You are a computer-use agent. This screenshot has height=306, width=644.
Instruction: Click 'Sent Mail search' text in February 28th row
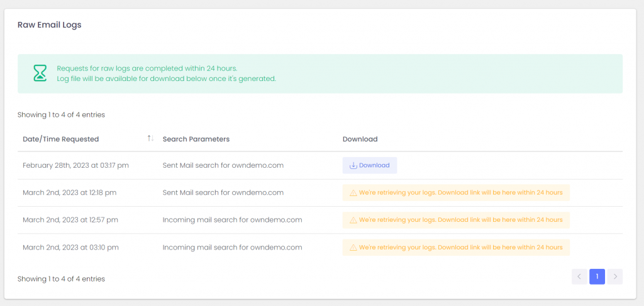pos(223,165)
